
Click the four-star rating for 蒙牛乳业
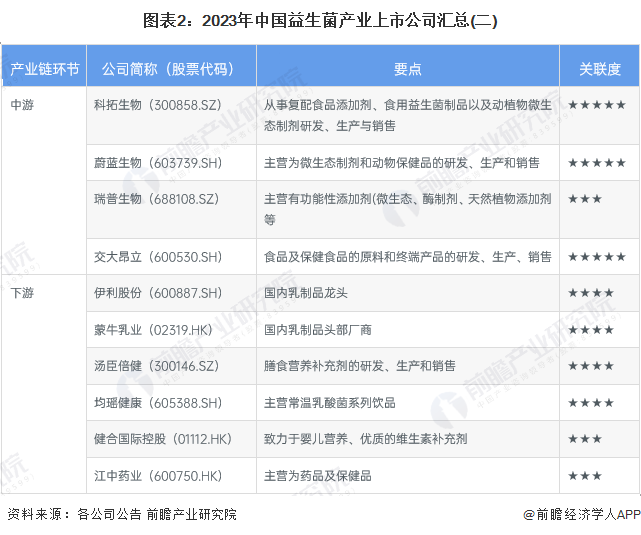[x=591, y=329]
